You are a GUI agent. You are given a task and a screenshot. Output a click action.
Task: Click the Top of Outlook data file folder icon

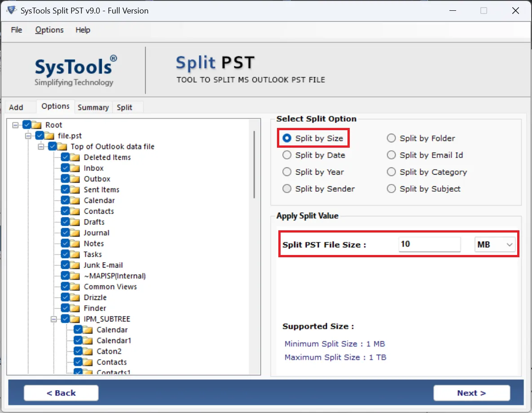(62, 147)
